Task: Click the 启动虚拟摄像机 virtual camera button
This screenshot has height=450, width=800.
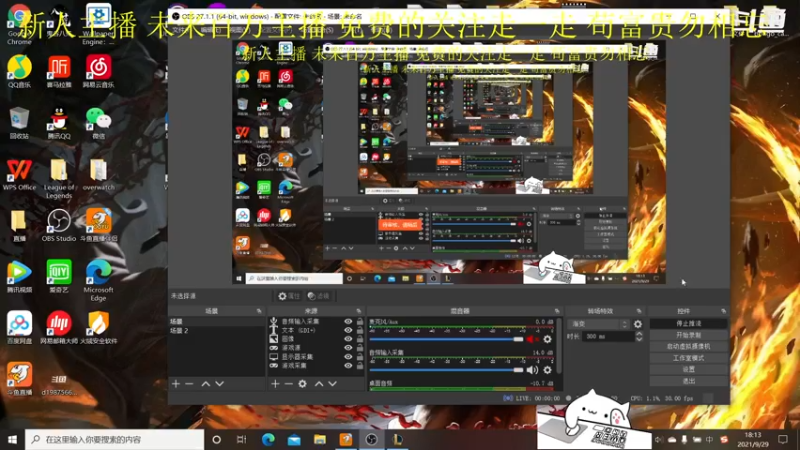Action: click(x=688, y=346)
